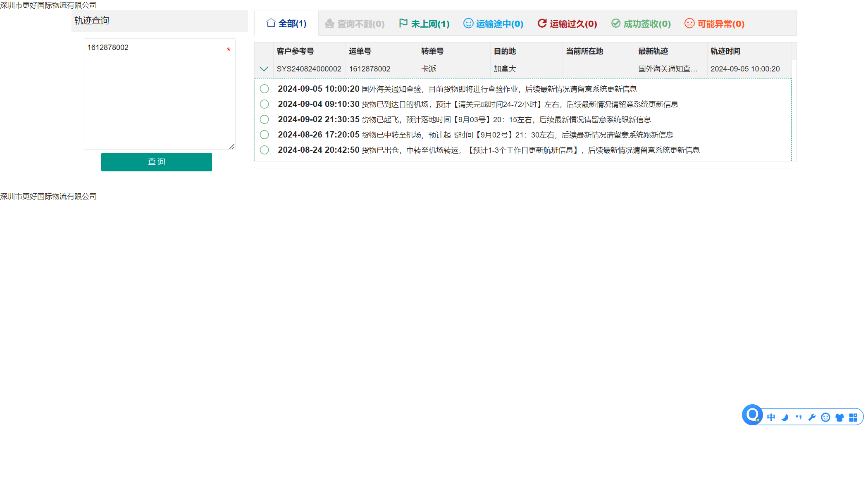Toggle Chinese input mode 中 icon
Viewport: 868px width, 498px height.
pyautogui.click(x=771, y=417)
